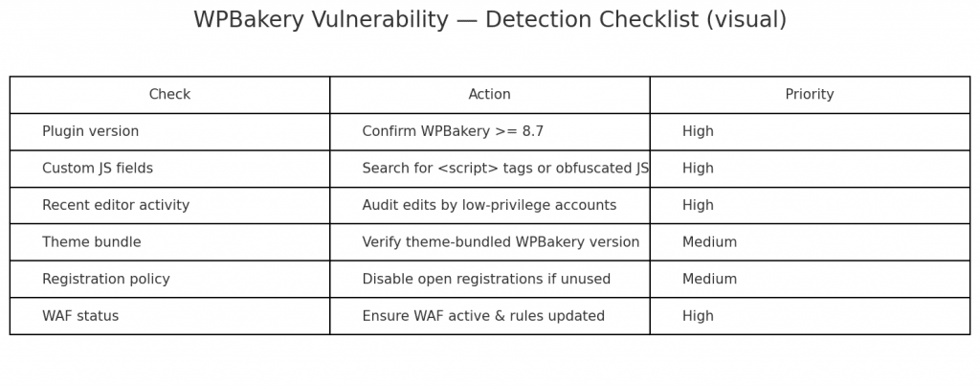Click the Registration policy cell
980x386 pixels.
click(x=106, y=280)
